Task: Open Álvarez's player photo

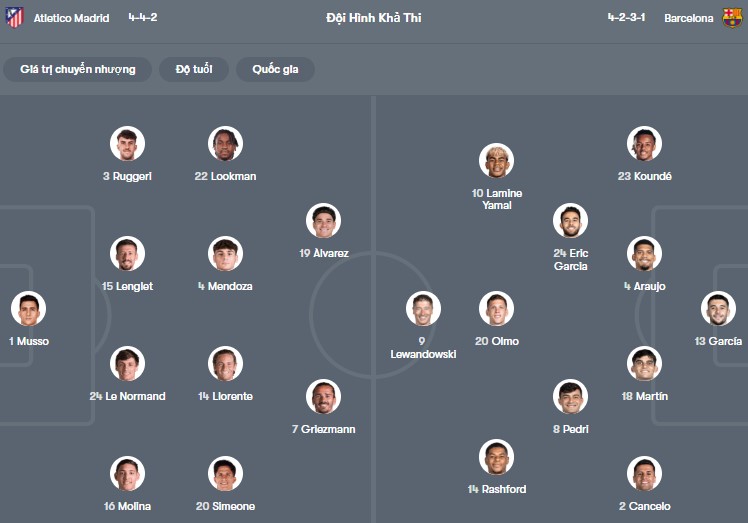Action: point(323,221)
